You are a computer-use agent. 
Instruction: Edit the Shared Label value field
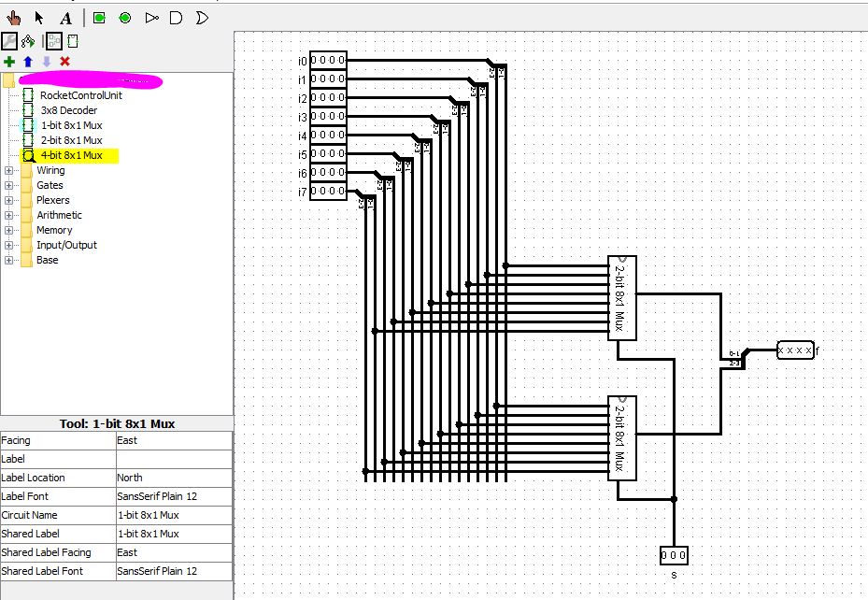point(174,534)
